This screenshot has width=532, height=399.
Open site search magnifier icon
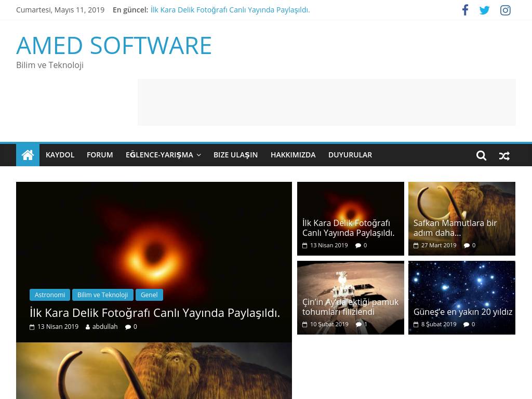tap(481, 155)
